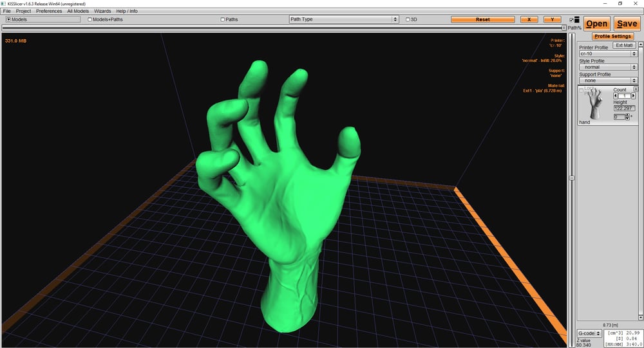The height and width of the screenshot is (348, 644).
Task: Increase rotation angle with the up arrow
Action: pos(627,115)
